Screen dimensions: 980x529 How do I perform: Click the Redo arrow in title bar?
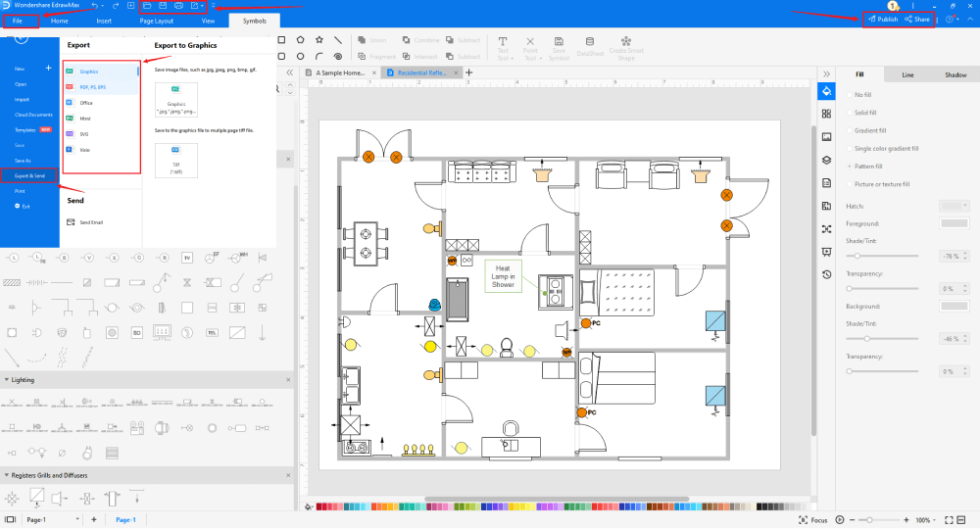116,5
